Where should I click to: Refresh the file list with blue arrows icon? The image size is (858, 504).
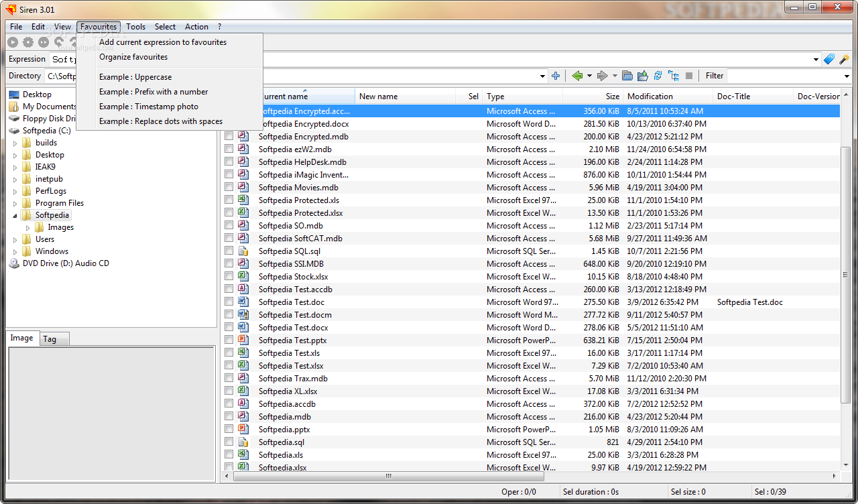pos(658,76)
